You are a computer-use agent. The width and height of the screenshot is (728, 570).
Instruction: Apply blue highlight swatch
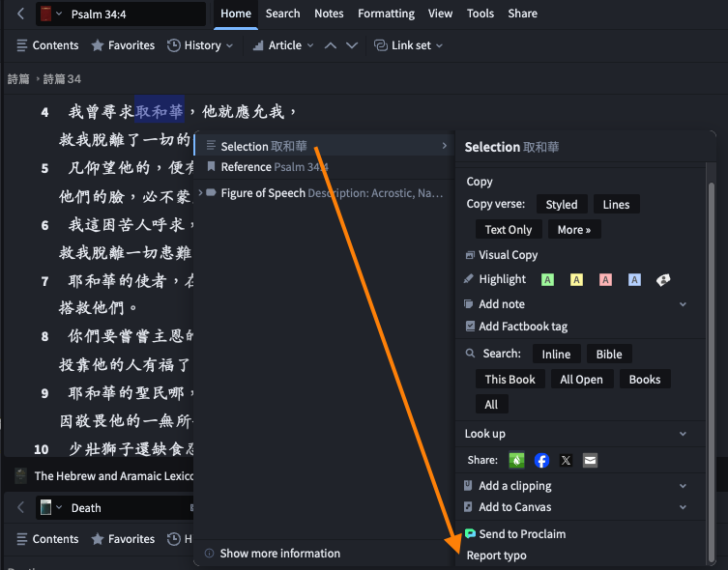click(634, 279)
